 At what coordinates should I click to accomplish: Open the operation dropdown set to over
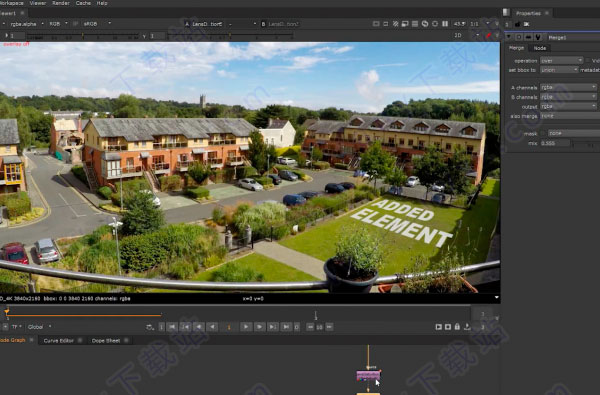[x=561, y=60]
